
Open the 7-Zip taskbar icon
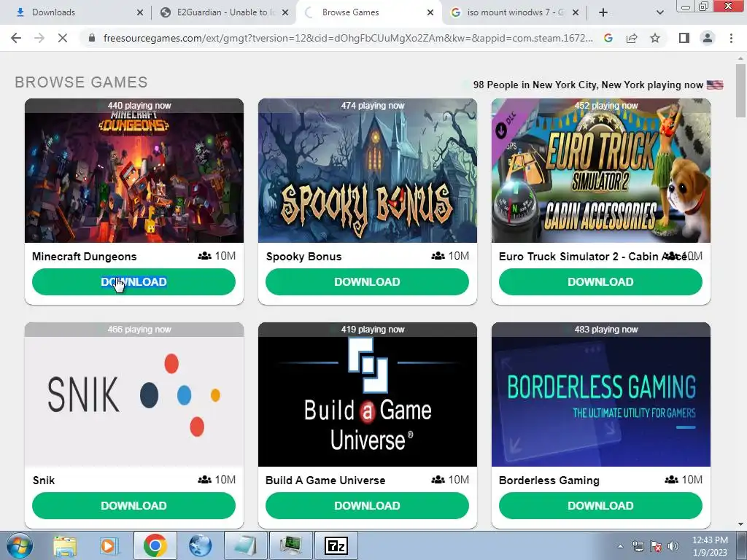336,545
